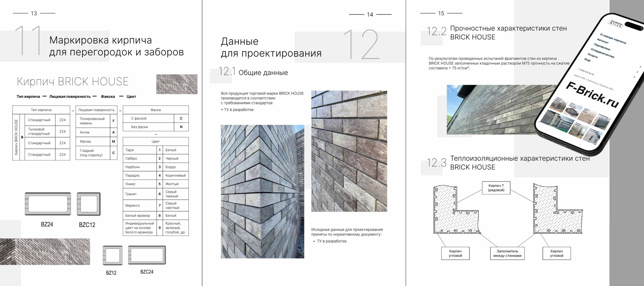Screen dimensions: 644x286
Task: Click the large section number 12
Action: 361,45
